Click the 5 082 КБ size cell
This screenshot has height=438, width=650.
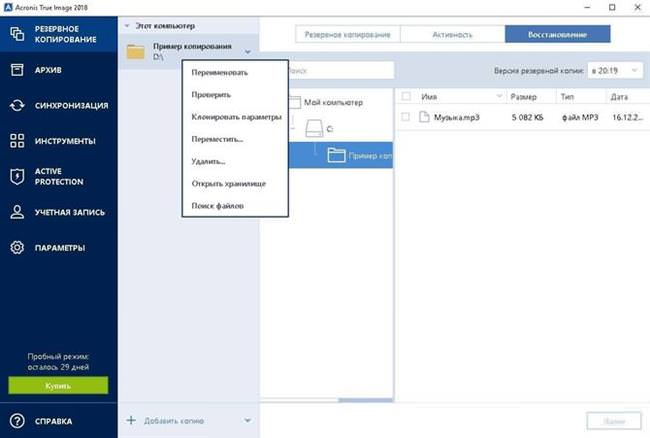click(527, 117)
